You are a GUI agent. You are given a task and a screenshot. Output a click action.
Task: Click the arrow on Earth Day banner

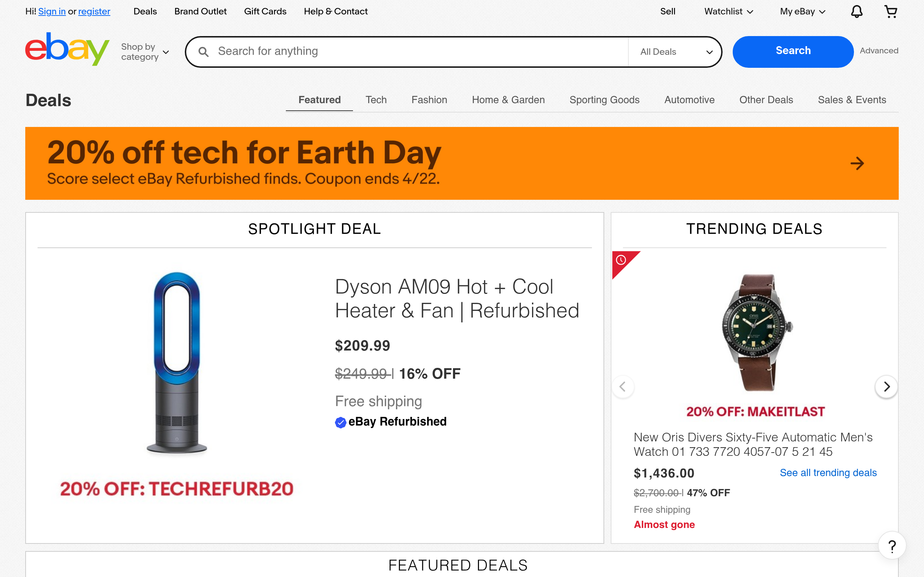click(857, 163)
